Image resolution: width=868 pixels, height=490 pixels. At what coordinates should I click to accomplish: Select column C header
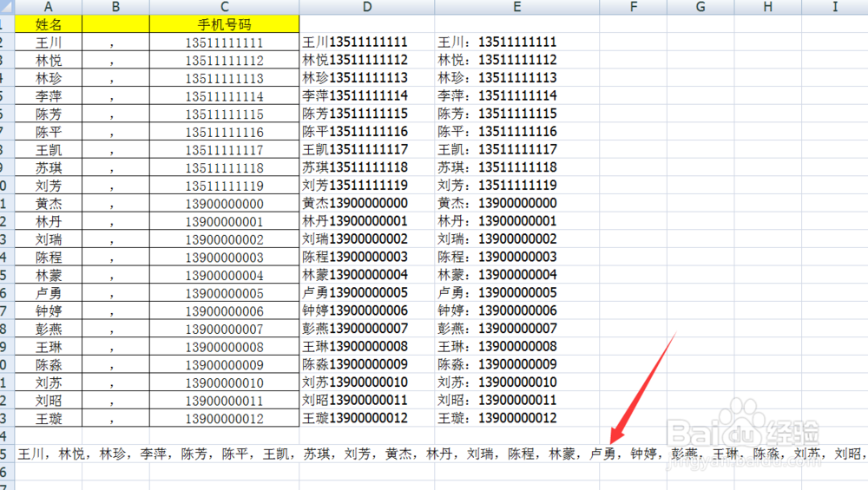click(224, 7)
